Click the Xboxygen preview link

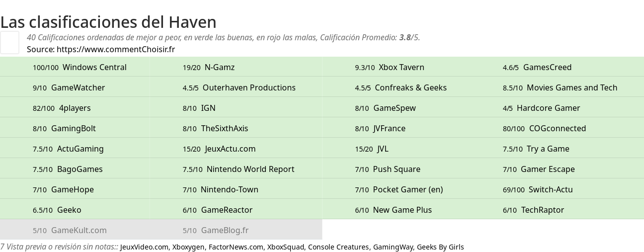[188, 247]
